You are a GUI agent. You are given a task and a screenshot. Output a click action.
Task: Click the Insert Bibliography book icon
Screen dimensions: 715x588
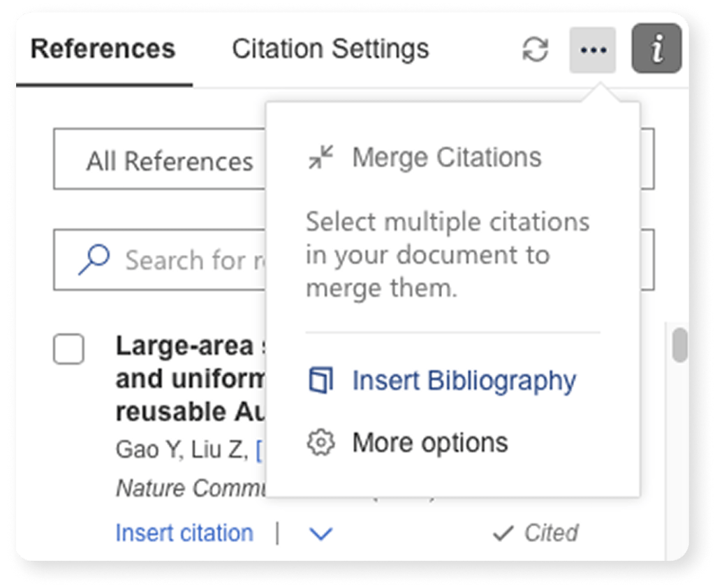coord(321,381)
